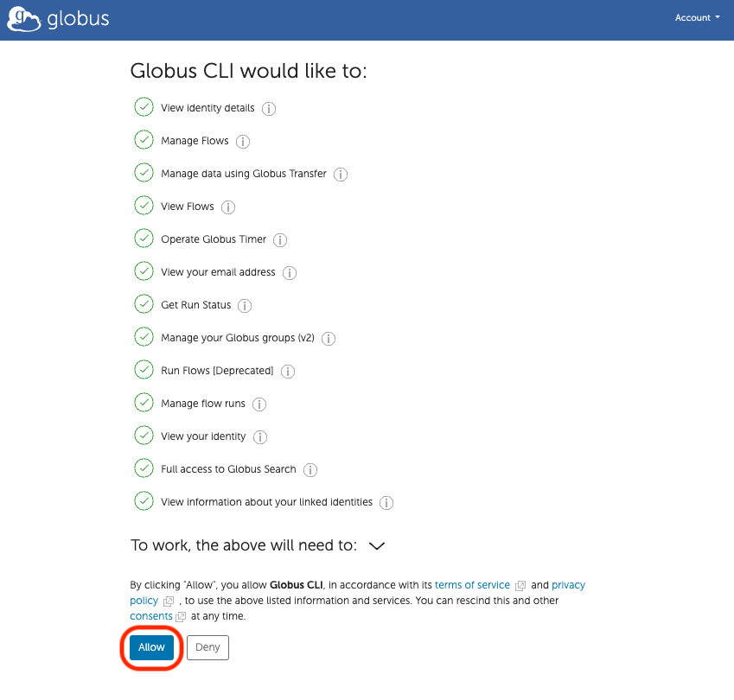Toggle the checkmark for "View your identity"
The image size is (734, 700).
[x=144, y=435]
